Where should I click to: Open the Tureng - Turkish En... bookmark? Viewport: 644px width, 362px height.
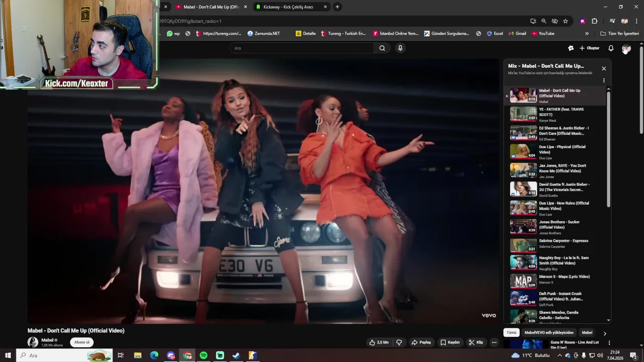click(x=343, y=34)
